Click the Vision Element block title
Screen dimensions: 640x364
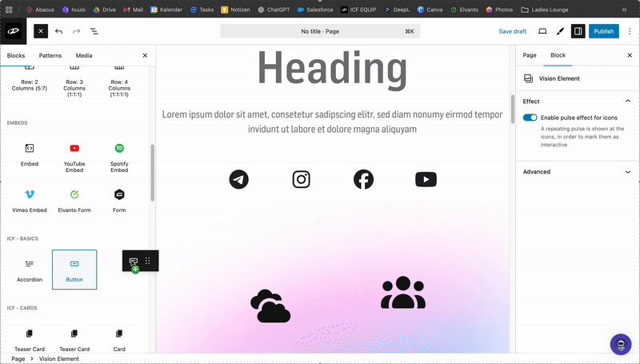click(559, 78)
